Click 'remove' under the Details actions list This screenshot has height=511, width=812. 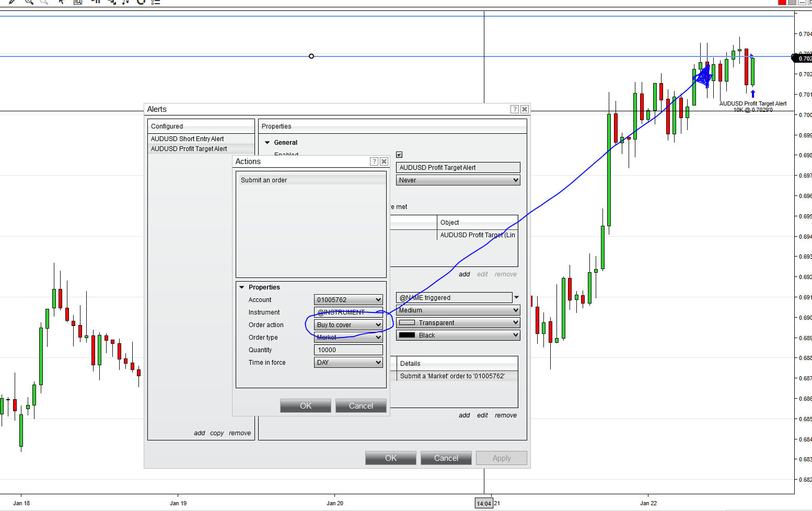(506, 415)
